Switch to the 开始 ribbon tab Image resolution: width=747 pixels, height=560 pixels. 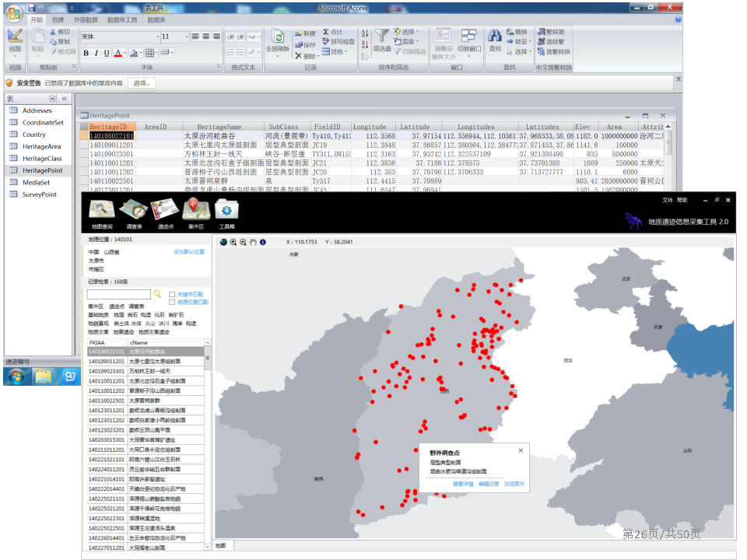click(37, 20)
